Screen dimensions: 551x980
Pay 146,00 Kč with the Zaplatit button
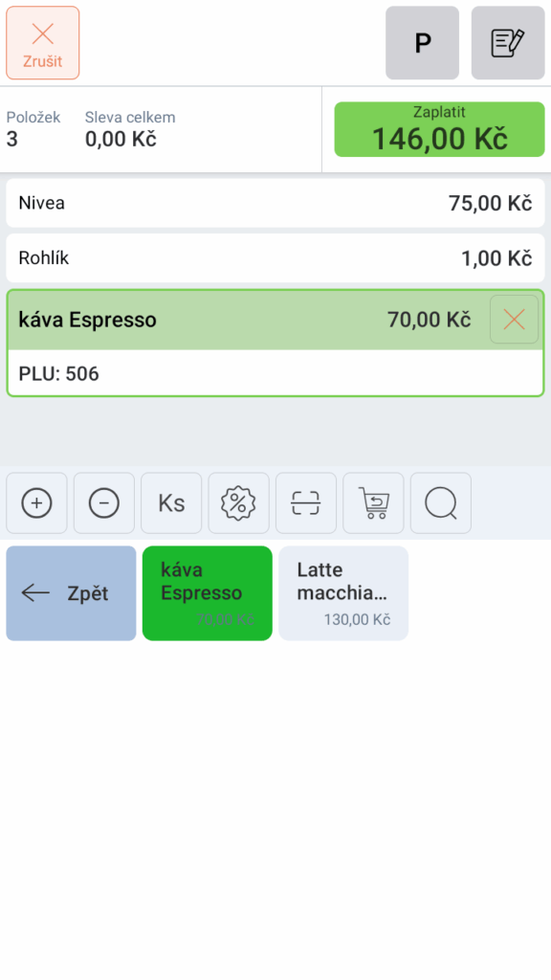[440, 129]
